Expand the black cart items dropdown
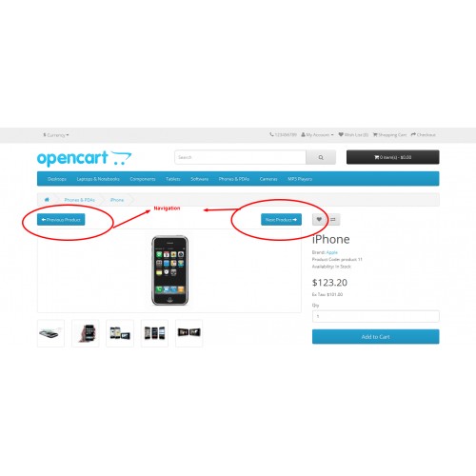The height and width of the screenshot is (476, 476). [393, 157]
